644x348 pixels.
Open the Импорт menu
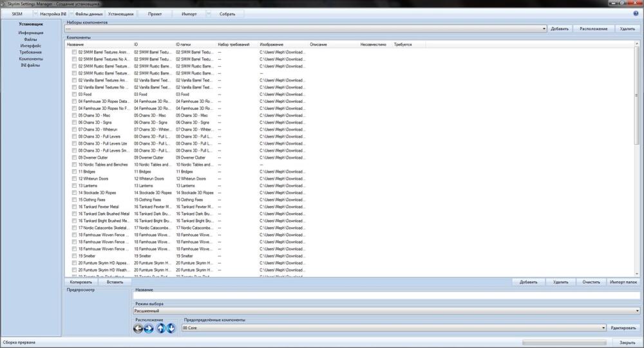click(x=189, y=14)
